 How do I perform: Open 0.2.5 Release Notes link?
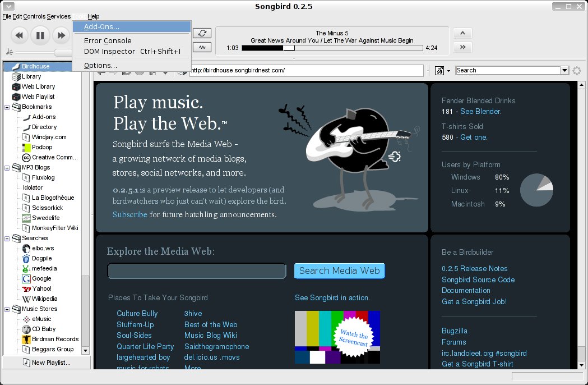click(x=474, y=269)
